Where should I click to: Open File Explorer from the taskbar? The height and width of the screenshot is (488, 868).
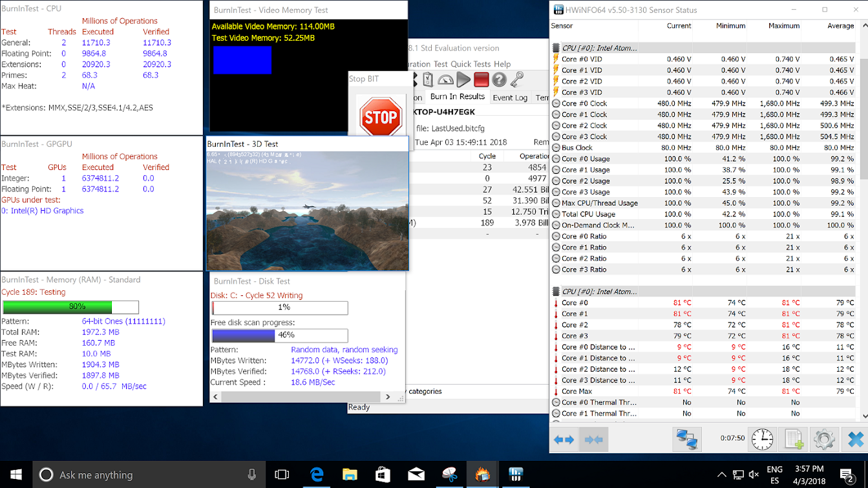coord(350,474)
